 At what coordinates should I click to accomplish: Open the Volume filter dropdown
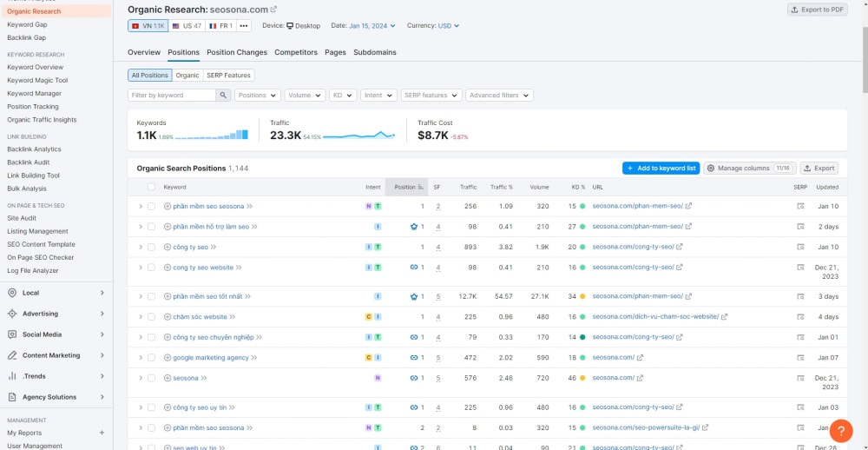tap(305, 96)
